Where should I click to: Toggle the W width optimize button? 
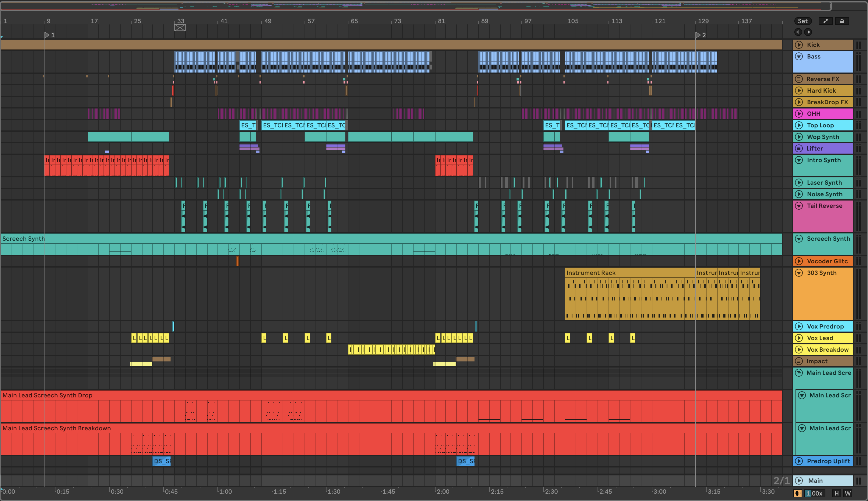[x=848, y=493]
